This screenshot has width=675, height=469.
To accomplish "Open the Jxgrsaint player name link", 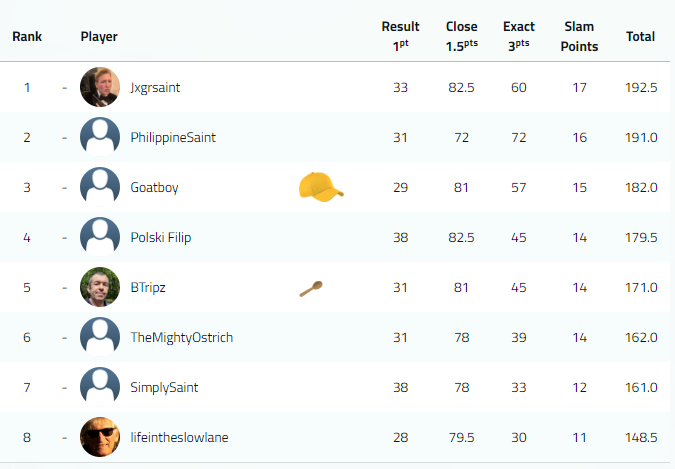I will coord(155,87).
